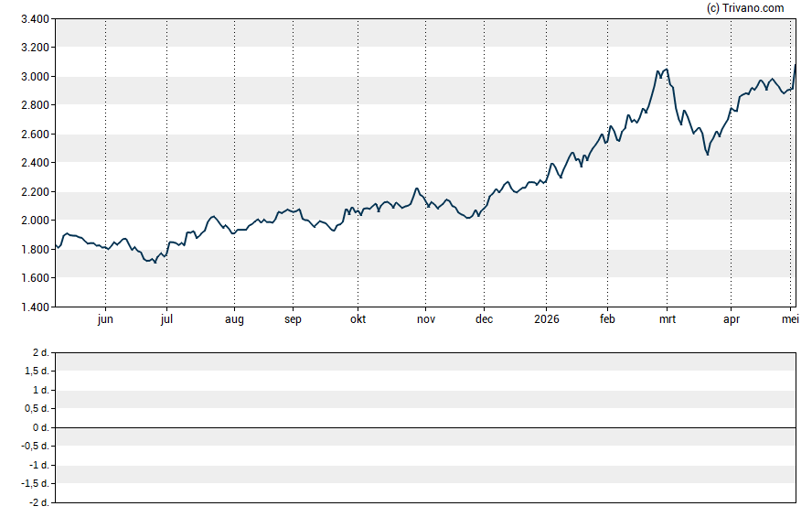812x517 pixels.
Task: Click the -0,5 d. lower axis label
Action: 36,446
